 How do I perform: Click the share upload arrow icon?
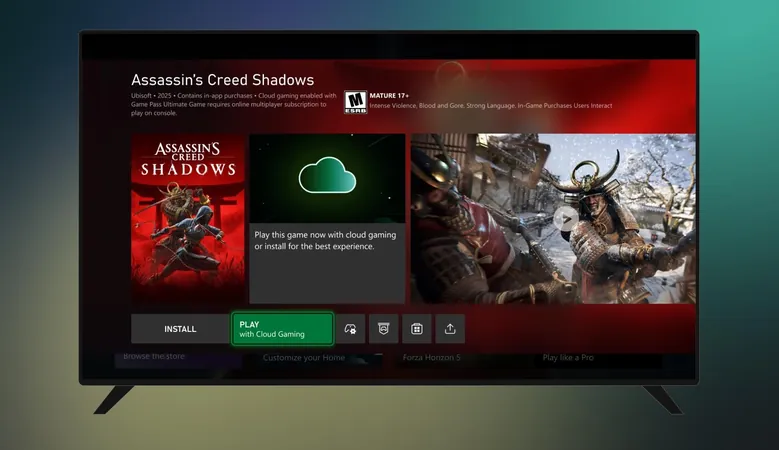point(450,329)
